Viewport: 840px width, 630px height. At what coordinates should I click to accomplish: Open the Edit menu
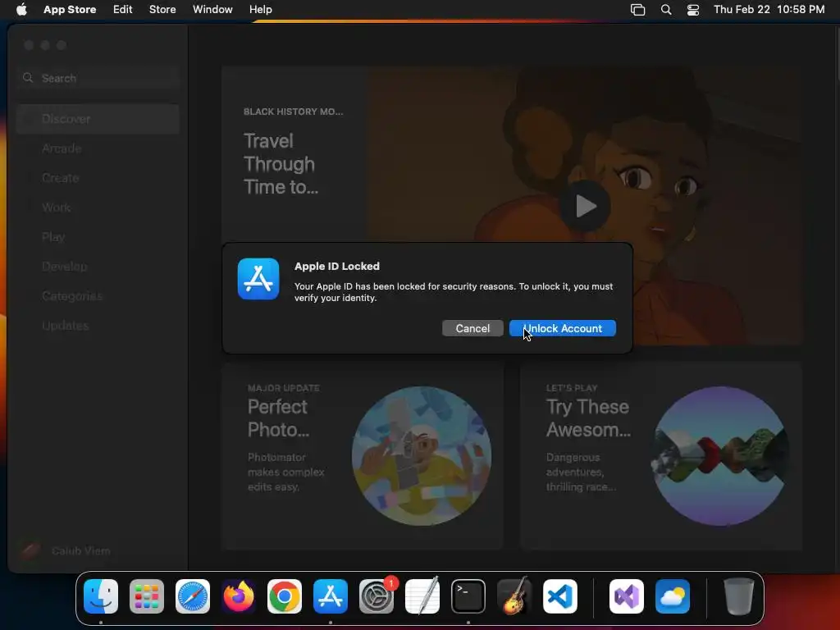(x=123, y=9)
